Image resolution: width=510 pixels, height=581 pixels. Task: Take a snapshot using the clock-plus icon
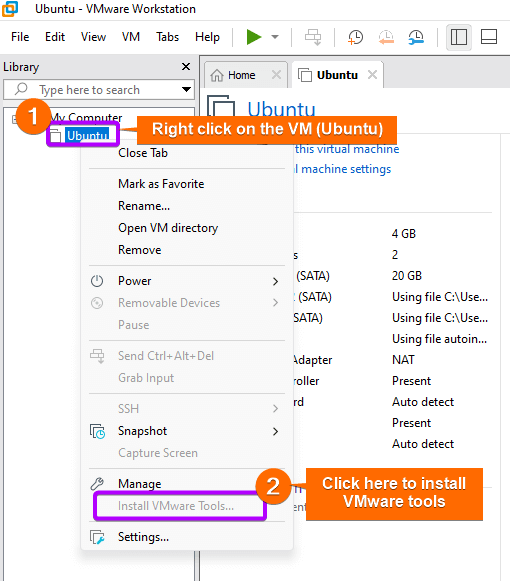tap(355, 37)
